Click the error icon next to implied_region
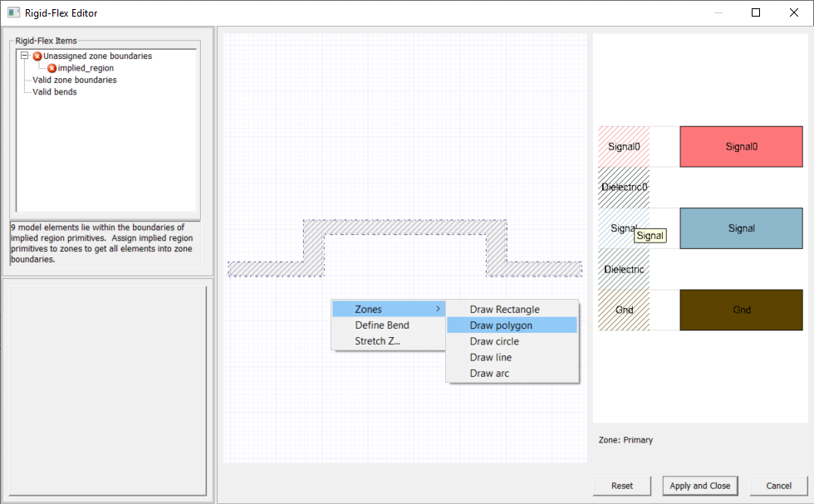This screenshot has width=814, height=504. tap(52, 68)
